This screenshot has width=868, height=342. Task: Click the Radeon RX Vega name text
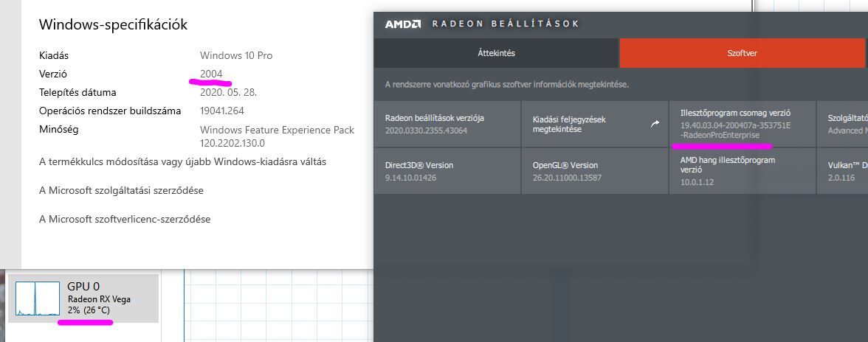(99, 299)
